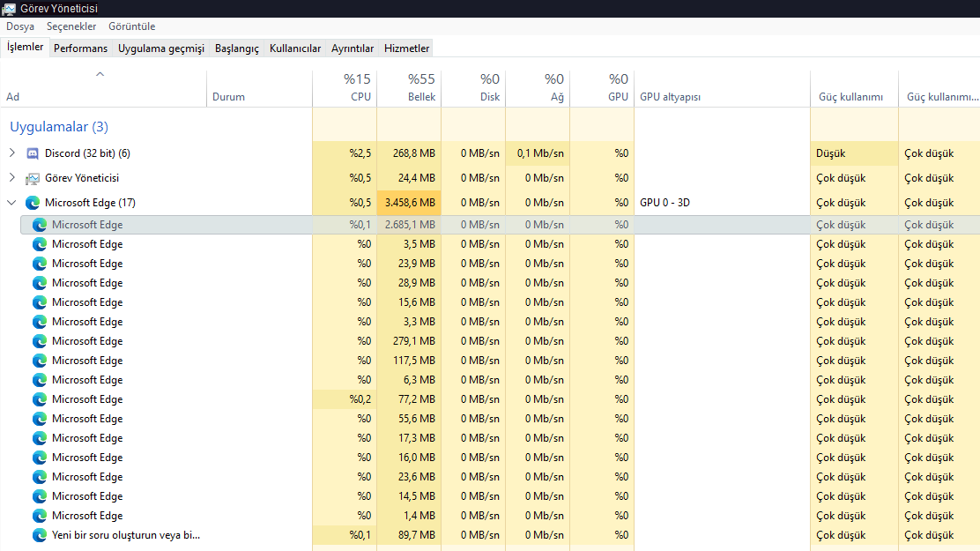Click the 89,7 MB memory value
The image size is (980, 551).
point(416,535)
